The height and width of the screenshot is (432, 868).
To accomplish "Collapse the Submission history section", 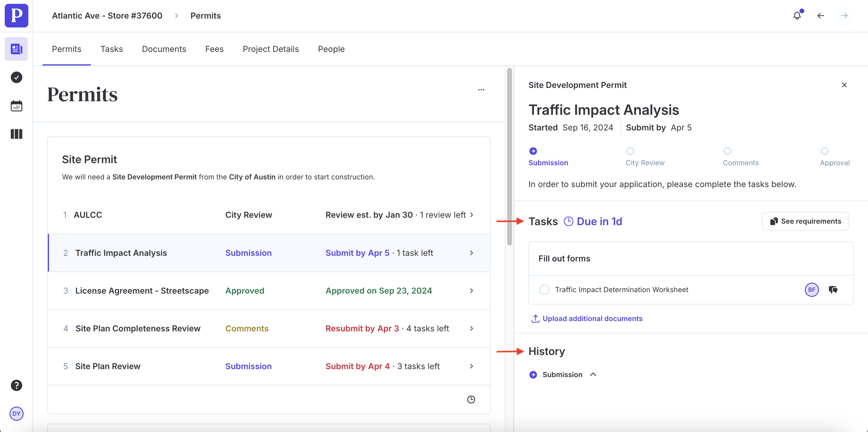I will tap(593, 374).
